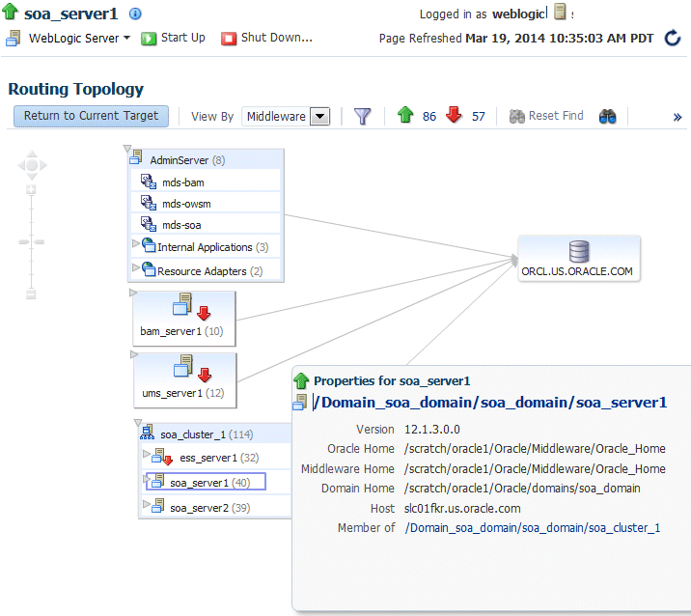Click the Domain Home path value
This screenshot has width=691, height=616.
522,489
